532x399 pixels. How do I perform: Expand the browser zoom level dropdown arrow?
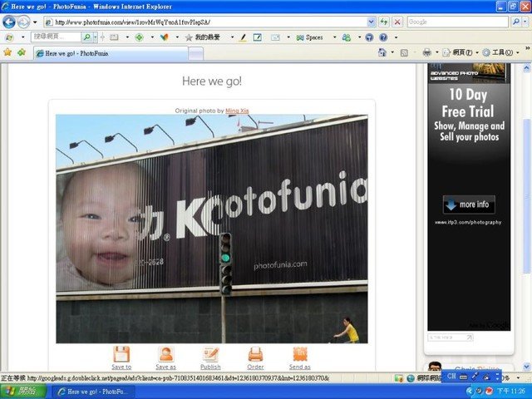click(518, 378)
